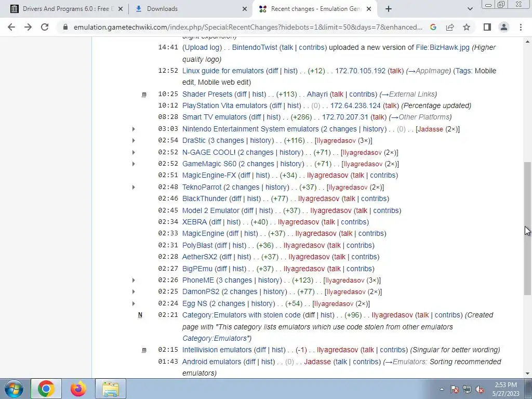Share this page via share icon
Viewport: 532px width, 399px height.
tap(450, 27)
